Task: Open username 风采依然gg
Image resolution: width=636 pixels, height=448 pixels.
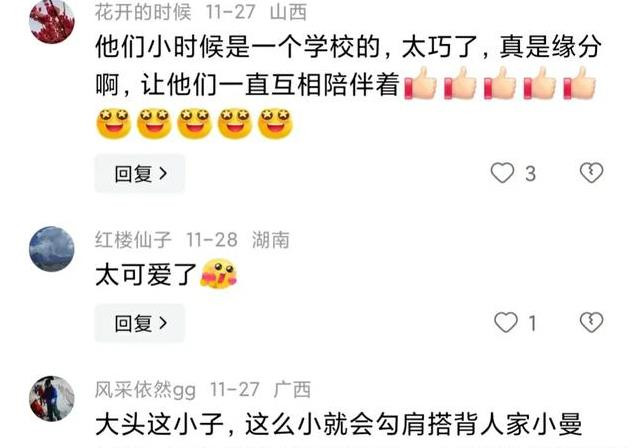Action: coord(145,390)
